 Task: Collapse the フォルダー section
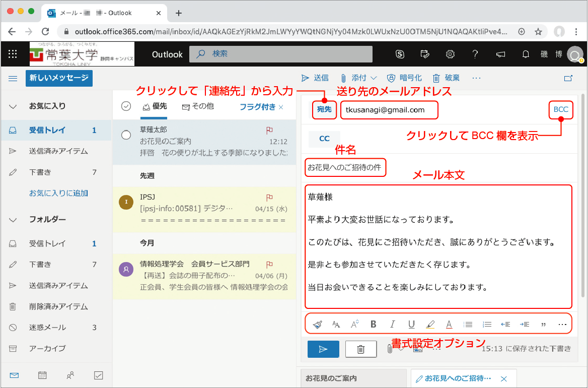13,220
